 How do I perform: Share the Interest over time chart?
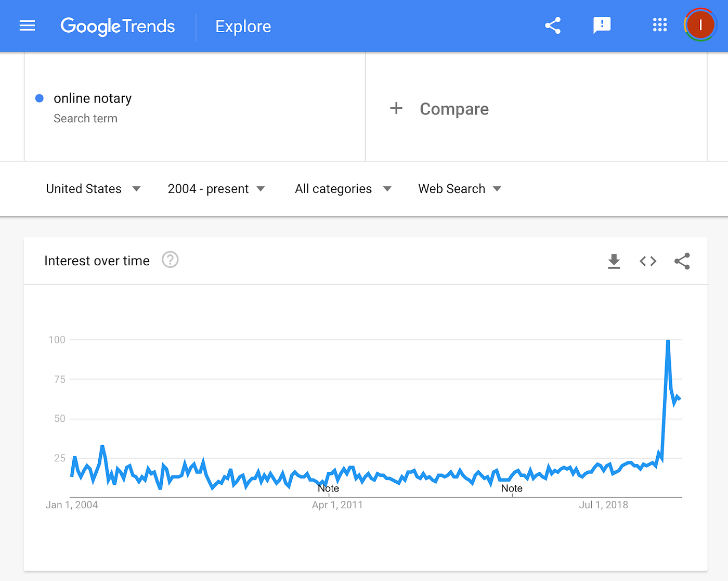point(682,261)
